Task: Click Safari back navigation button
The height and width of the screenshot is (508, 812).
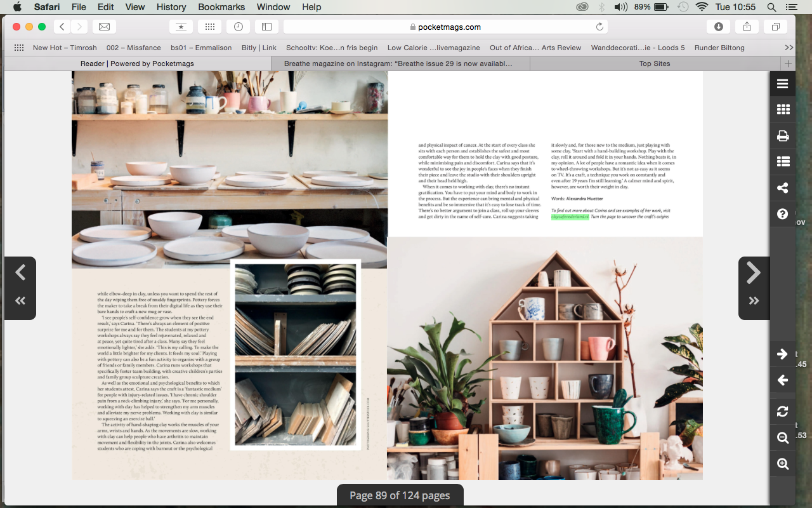Action: 62,27
